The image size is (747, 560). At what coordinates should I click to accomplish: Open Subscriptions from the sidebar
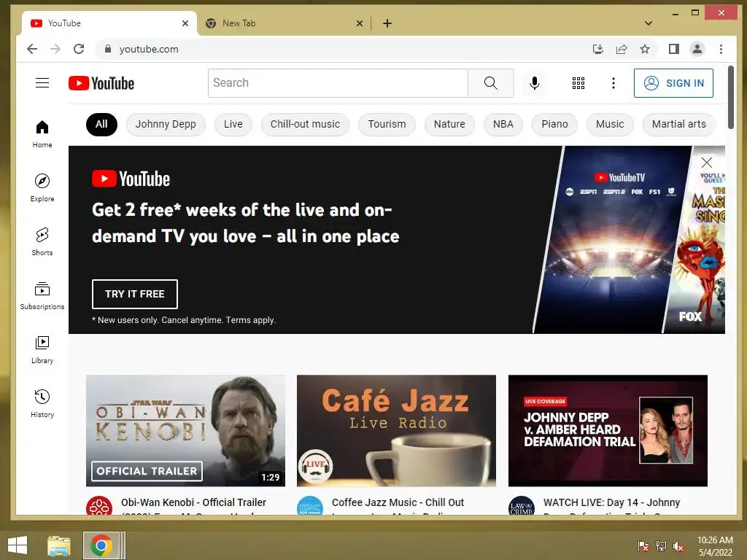click(42, 296)
